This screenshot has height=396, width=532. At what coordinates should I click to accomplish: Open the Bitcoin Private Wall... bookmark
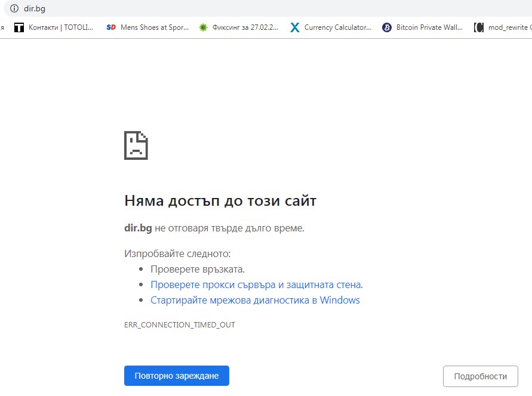pos(429,27)
